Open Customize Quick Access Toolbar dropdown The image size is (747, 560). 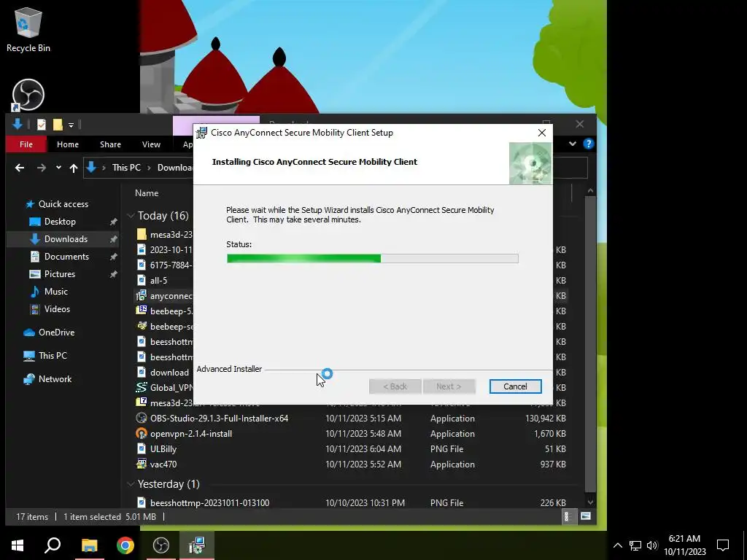(71, 125)
